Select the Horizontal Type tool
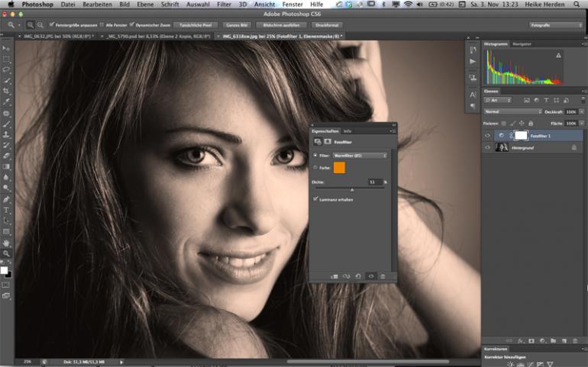Viewport: 588px width, 367px height. point(6,210)
